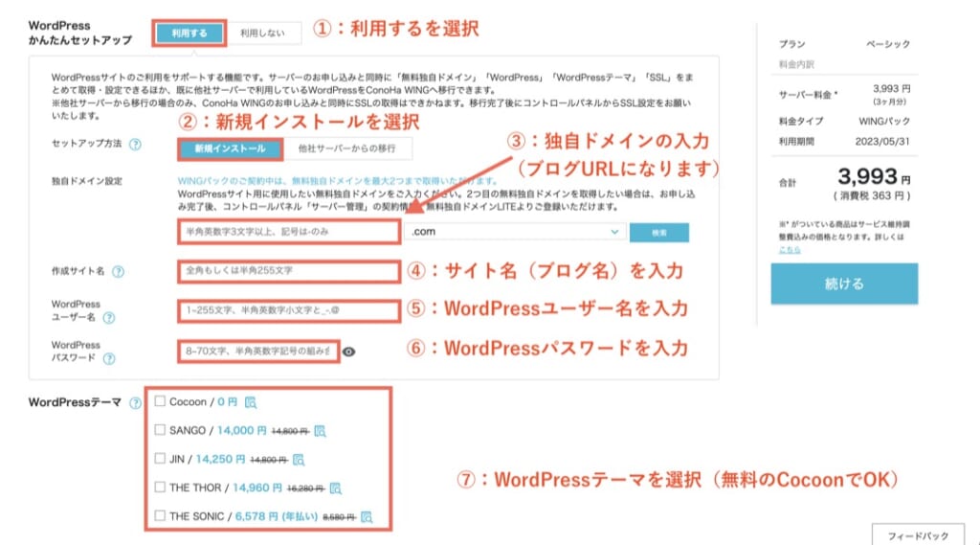The height and width of the screenshot is (545, 980).
Task: Click the Cocoon 0 円 price text
Action: coord(227,401)
